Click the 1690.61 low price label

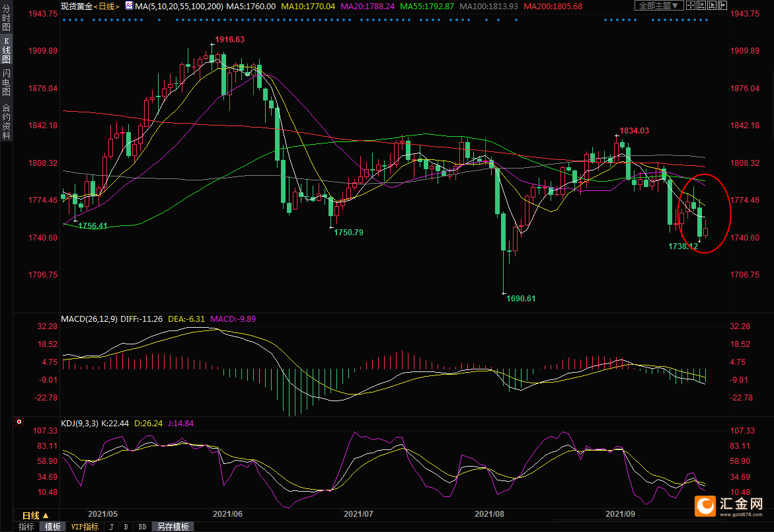[x=521, y=299]
